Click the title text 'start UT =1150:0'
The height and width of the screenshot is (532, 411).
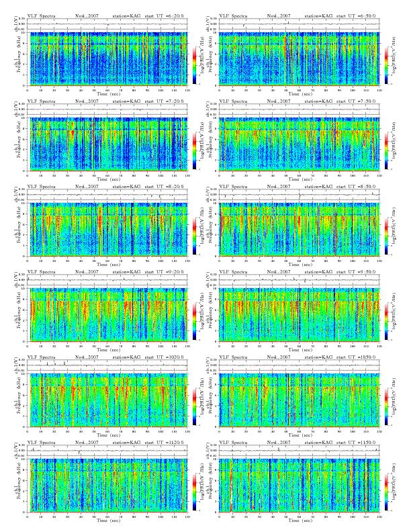click(x=356, y=443)
